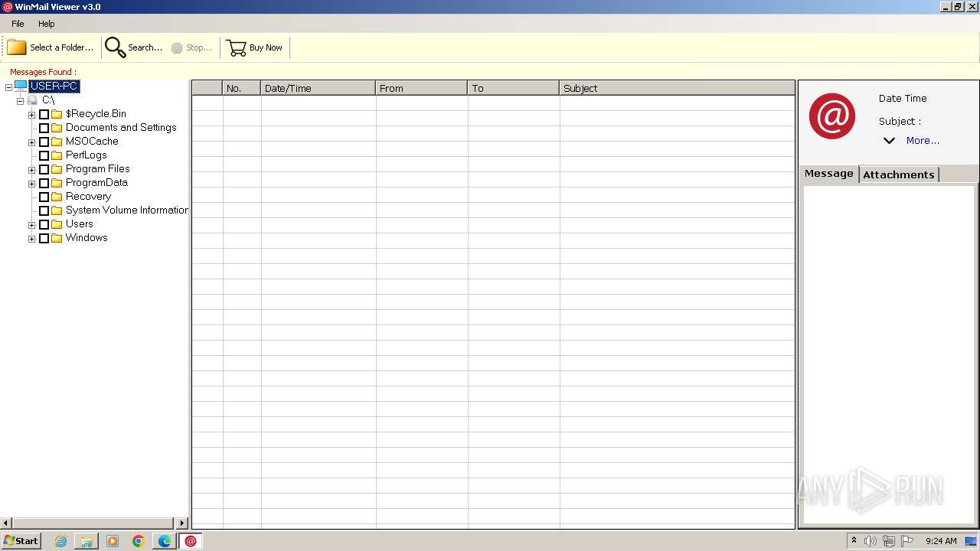Select the Recovery folder label

pyautogui.click(x=88, y=197)
